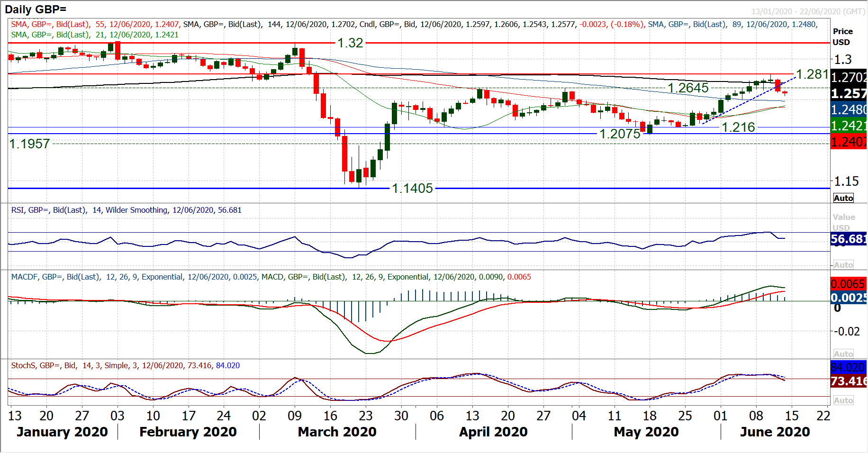Select March 2020 on the time axis
Viewport: 868px width, 453px height.
(337, 432)
